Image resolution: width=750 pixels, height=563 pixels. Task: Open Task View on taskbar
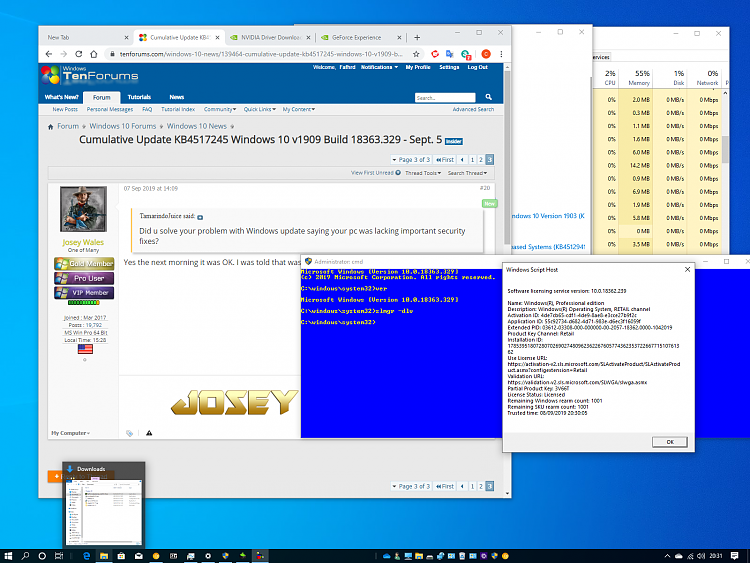pyautogui.click(x=59, y=556)
